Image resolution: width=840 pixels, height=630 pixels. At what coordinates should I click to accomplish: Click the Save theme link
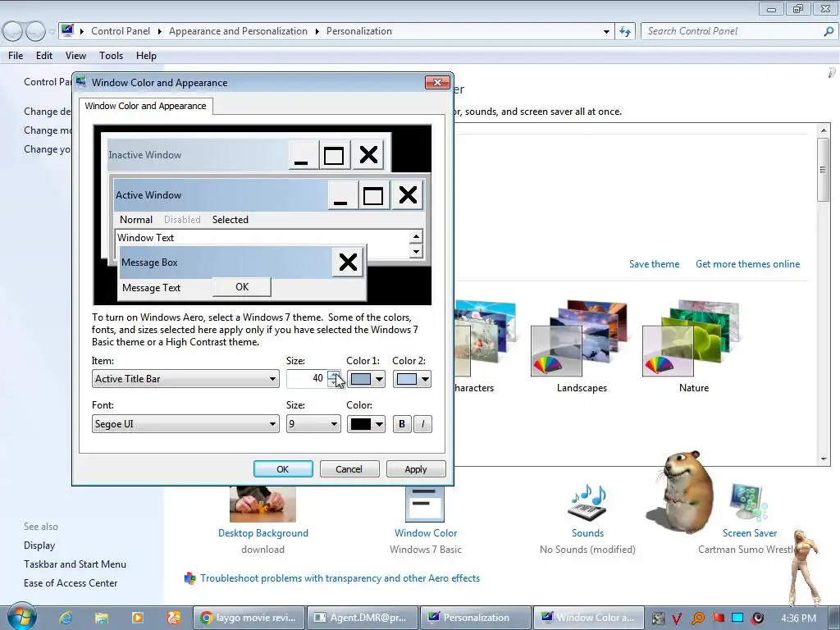pos(654,264)
